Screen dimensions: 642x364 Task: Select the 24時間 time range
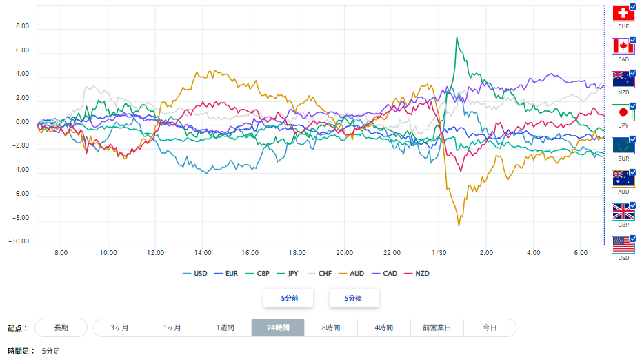click(x=278, y=328)
